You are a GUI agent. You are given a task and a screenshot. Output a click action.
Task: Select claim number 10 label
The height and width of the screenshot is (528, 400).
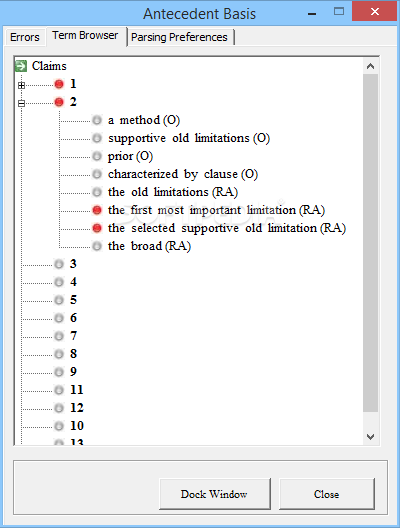[76, 426]
